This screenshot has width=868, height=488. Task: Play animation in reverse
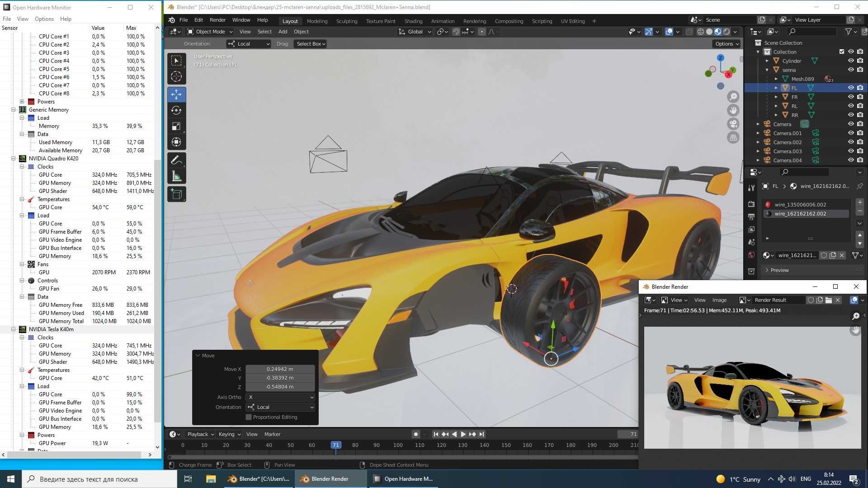(454, 434)
